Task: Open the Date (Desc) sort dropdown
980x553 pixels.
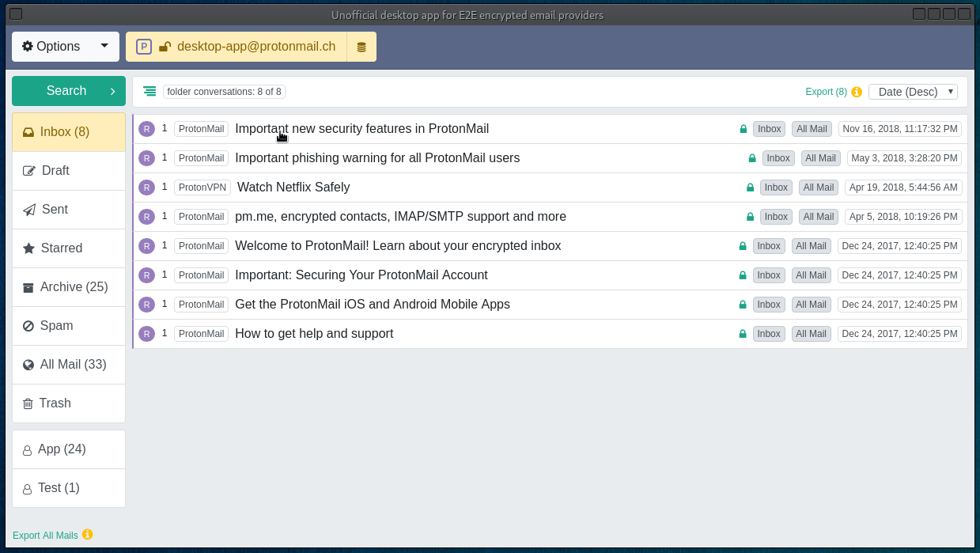Action: tap(913, 92)
